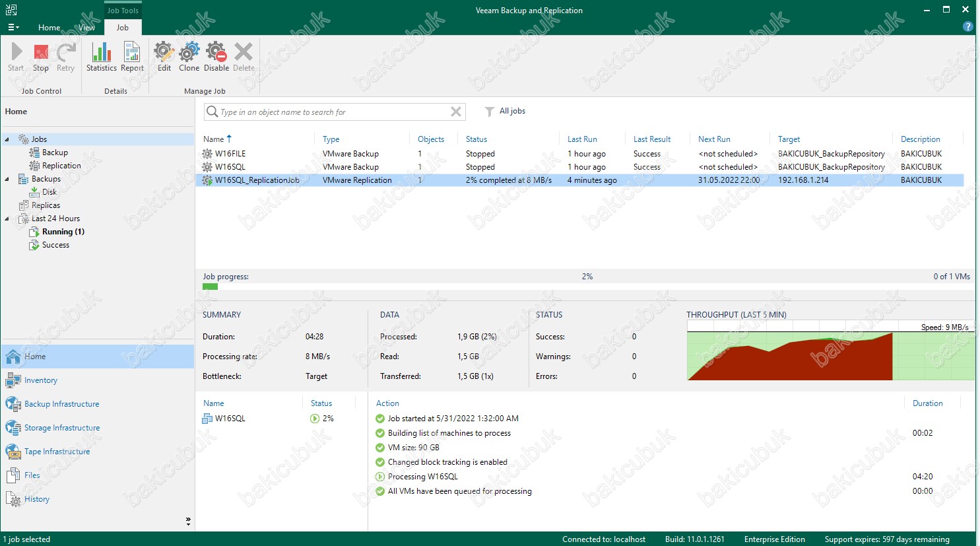Collapse the Backups tree node
The image size is (980, 546).
pos(7,179)
